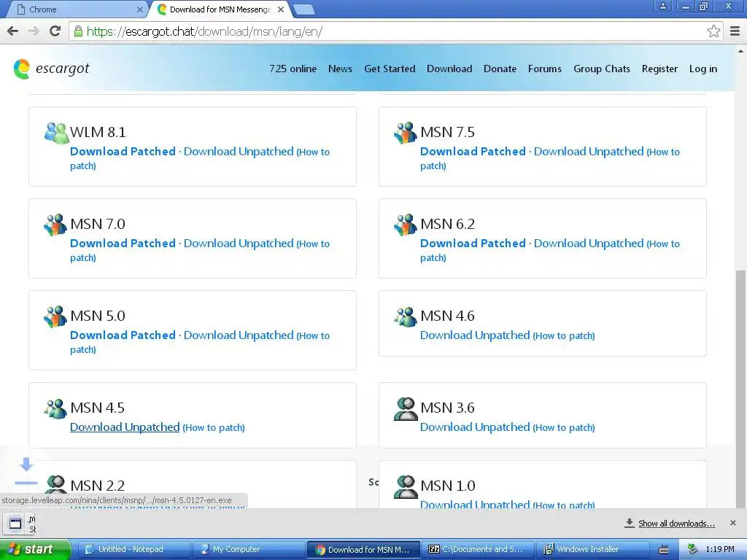The height and width of the screenshot is (560, 747).
Task: Click the escargot snail logo
Action: coord(22,69)
